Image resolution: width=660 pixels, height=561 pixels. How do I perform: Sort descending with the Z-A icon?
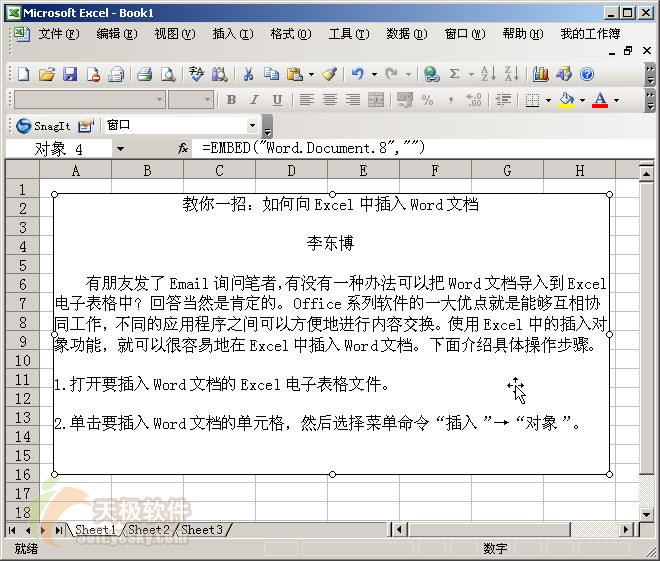(x=511, y=74)
